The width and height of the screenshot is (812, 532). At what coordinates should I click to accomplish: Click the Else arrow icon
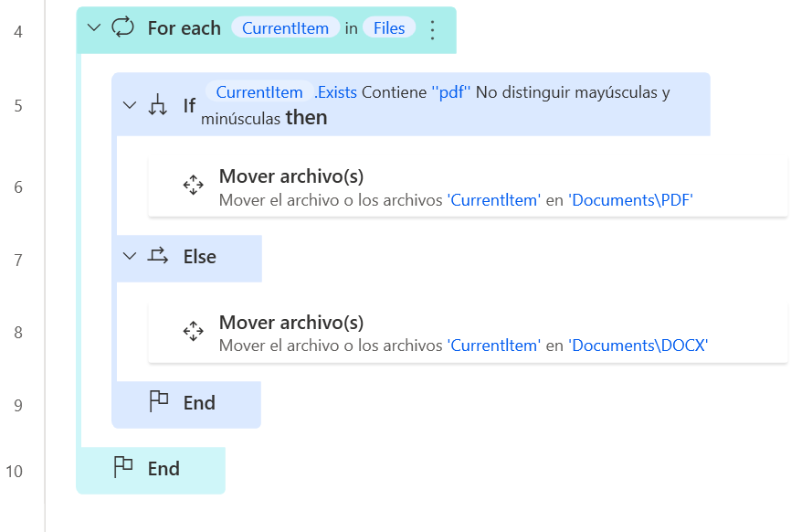tap(158, 255)
